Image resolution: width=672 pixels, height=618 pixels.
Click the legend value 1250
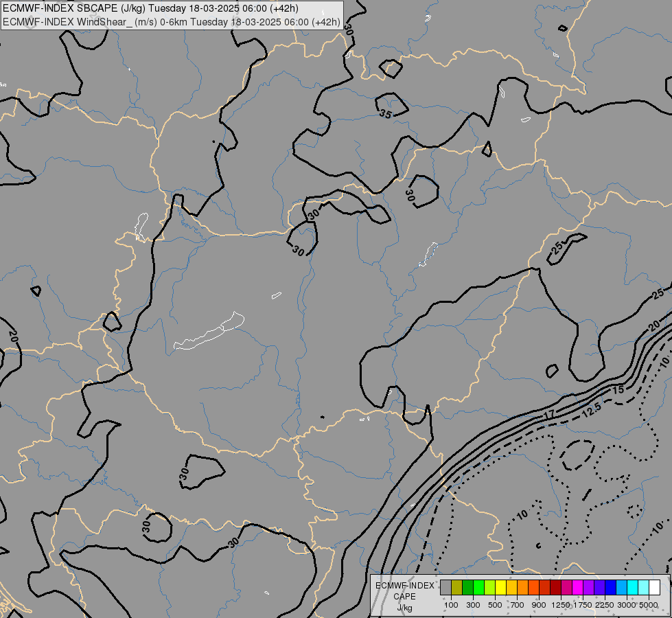coord(561,605)
